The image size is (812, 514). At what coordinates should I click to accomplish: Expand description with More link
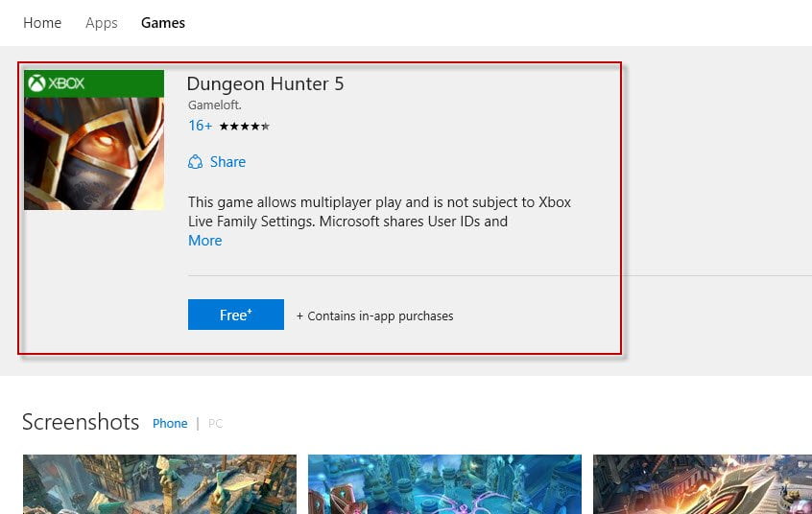[x=205, y=241]
